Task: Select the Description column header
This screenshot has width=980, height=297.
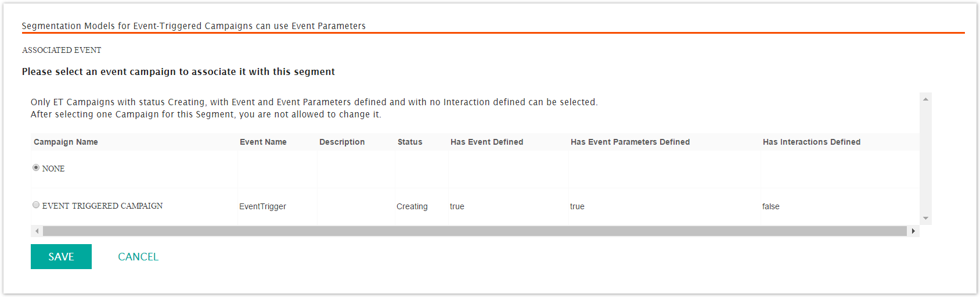Action: click(x=342, y=142)
